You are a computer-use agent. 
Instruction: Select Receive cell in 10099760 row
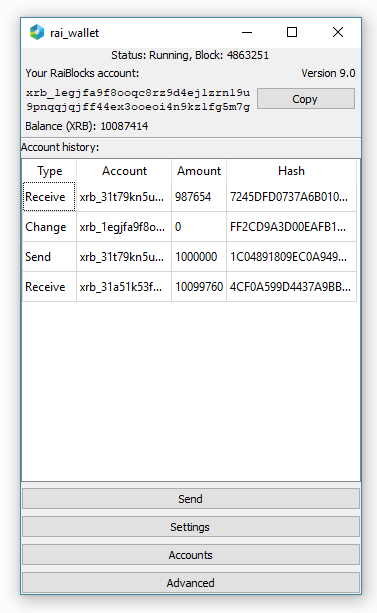[49, 287]
